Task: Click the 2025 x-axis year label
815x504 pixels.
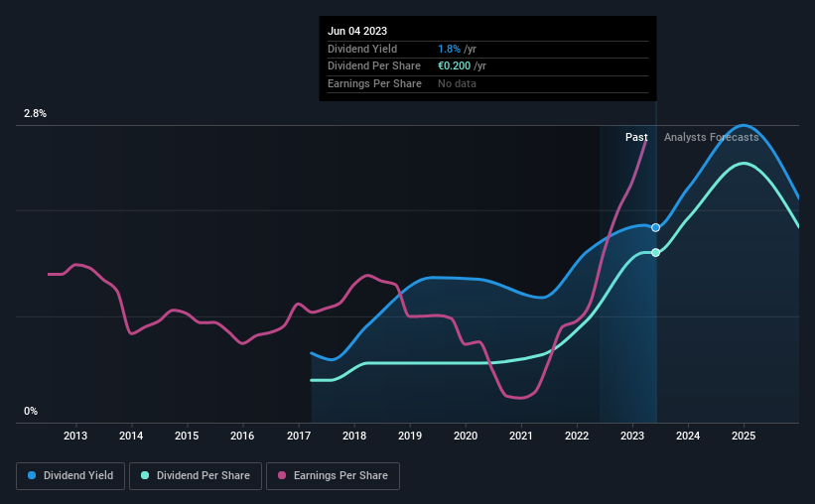Action: [x=744, y=436]
